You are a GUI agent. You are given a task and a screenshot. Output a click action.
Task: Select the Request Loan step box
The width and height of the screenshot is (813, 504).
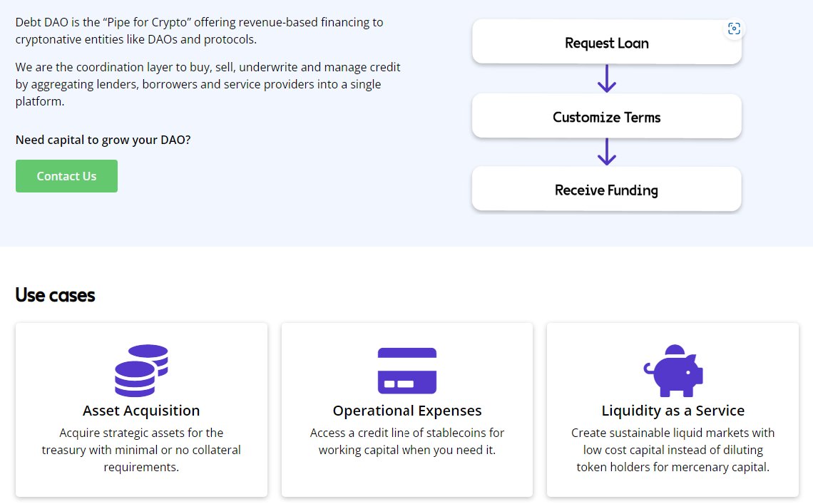pyautogui.click(x=606, y=43)
